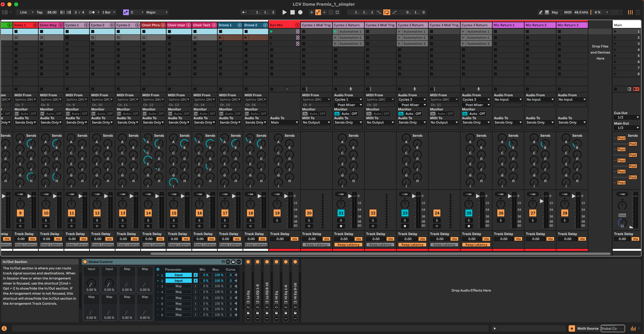This screenshot has width=644, height=334.
Task: Toggle Keep Latency on Cycles 2 Return
Action: (412, 245)
